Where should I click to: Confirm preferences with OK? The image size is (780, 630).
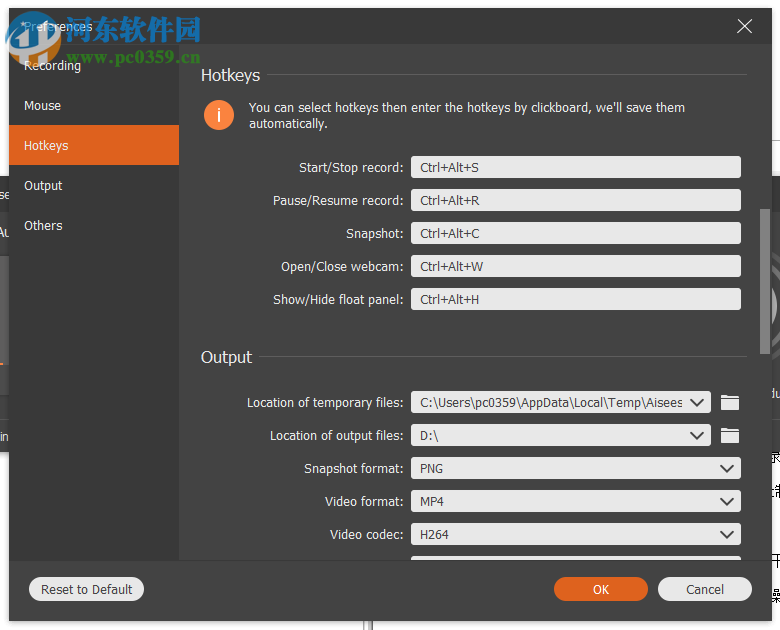click(x=601, y=589)
